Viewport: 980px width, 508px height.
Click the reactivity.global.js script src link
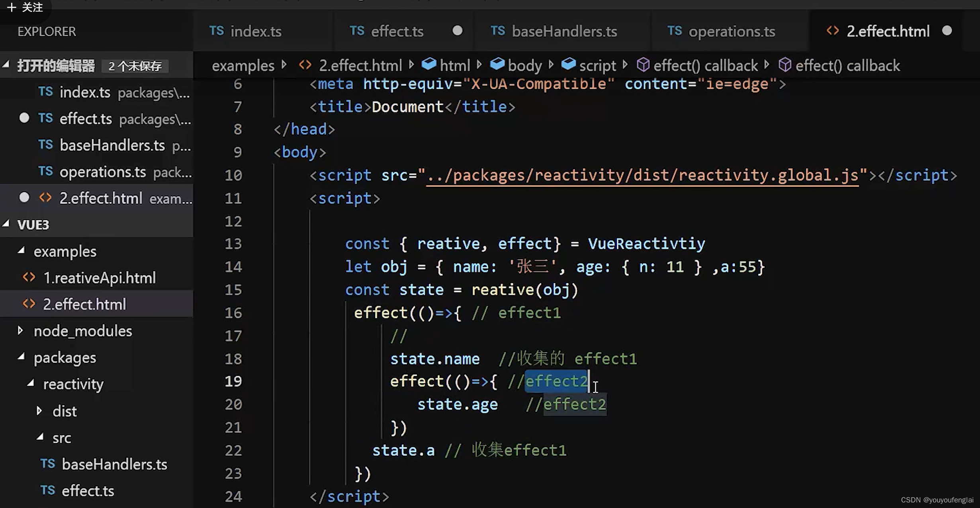coord(642,176)
